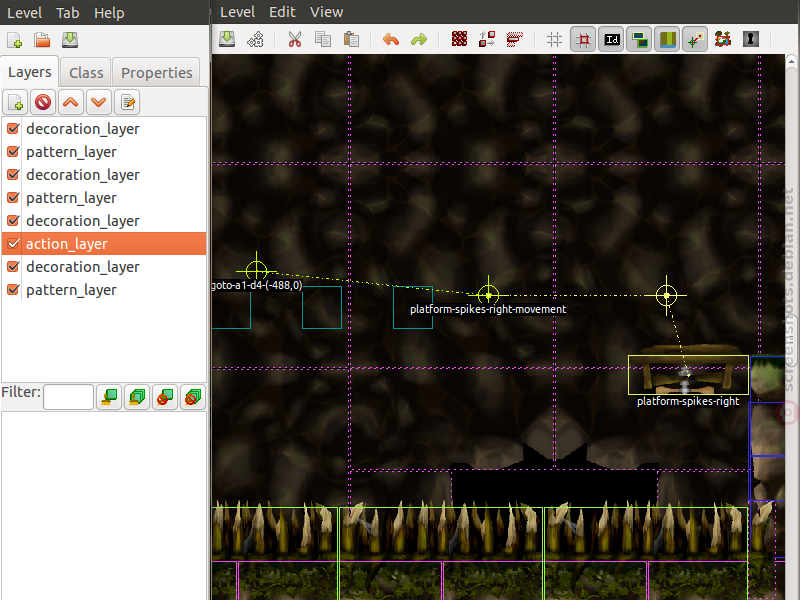Save via the left window drive icon
The height and width of the screenshot is (600, 800).
[69, 40]
